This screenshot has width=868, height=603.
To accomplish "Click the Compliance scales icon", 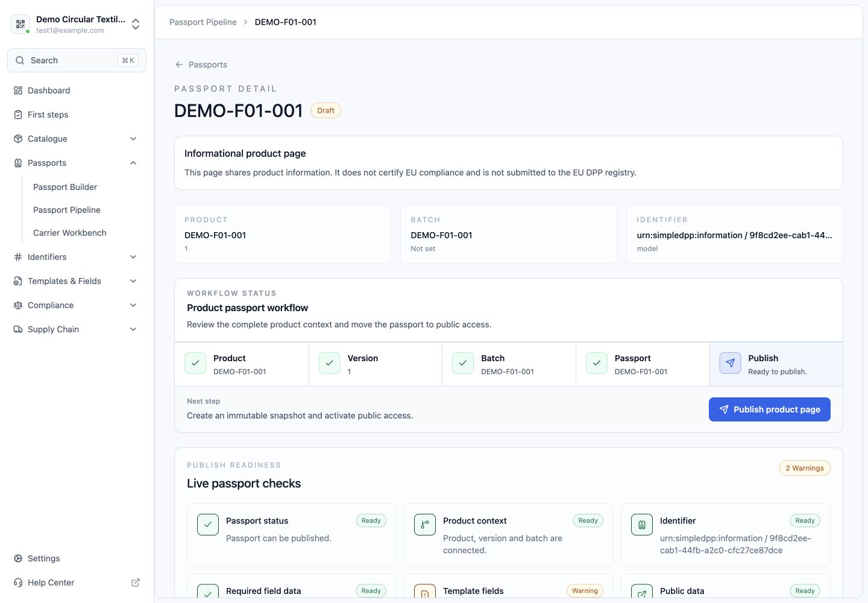I will tap(18, 305).
